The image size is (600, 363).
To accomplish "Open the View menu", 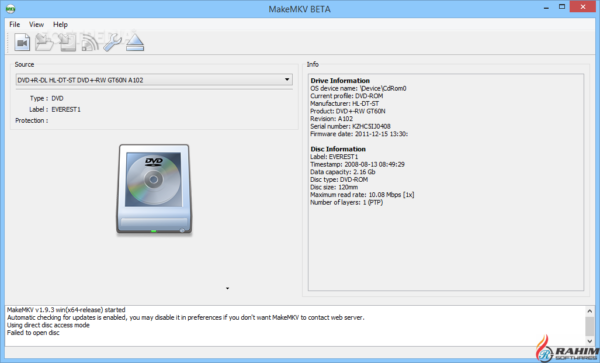I will (x=36, y=24).
